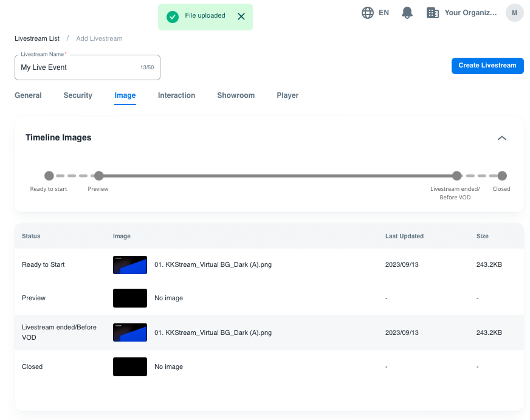Click the globe language icon

(x=368, y=13)
